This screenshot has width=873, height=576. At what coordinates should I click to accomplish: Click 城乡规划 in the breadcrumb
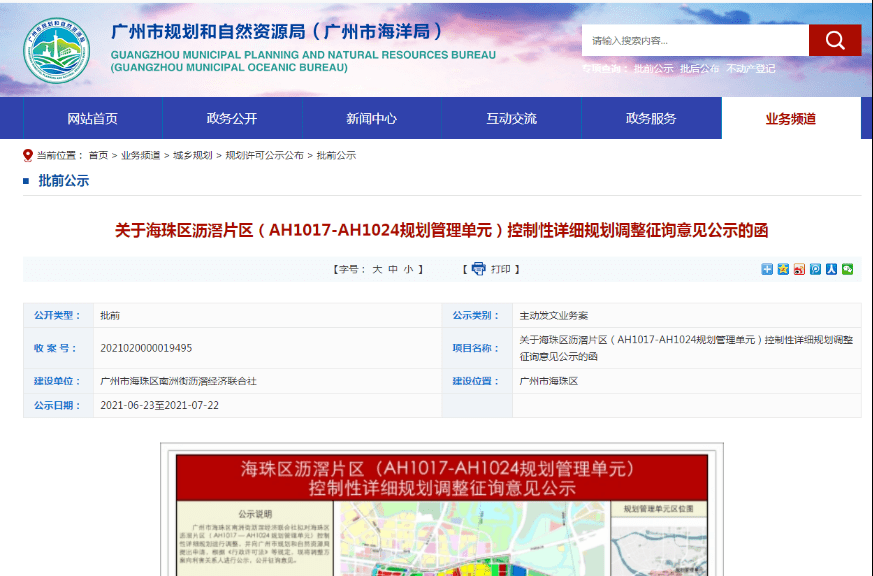click(x=192, y=155)
